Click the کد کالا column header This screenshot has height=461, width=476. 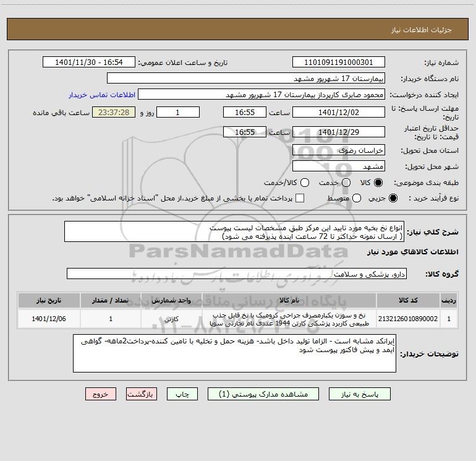(x=408, y=300)
